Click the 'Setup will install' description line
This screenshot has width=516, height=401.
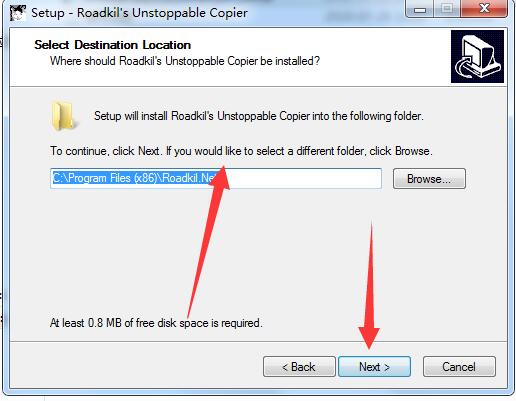(259, 116)
